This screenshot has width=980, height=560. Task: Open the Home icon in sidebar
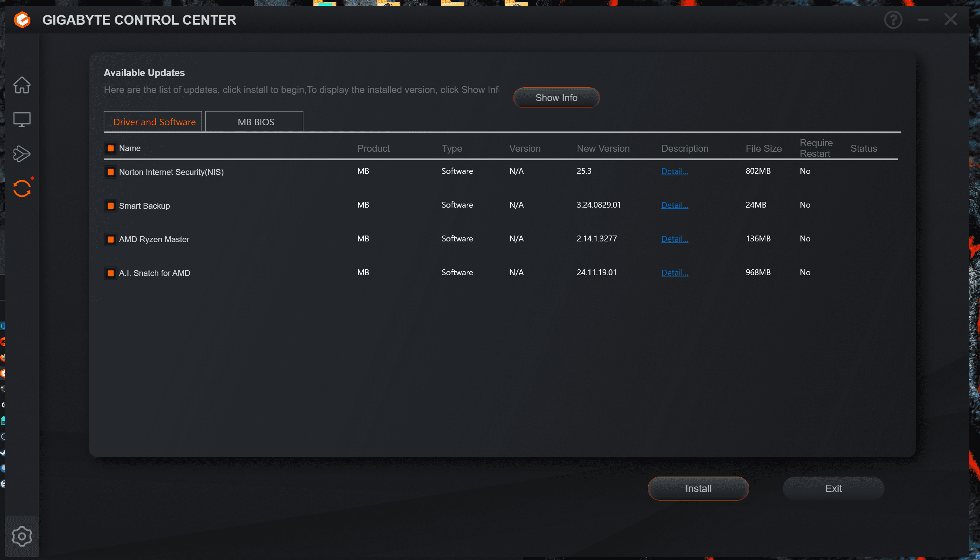point(22,85)
